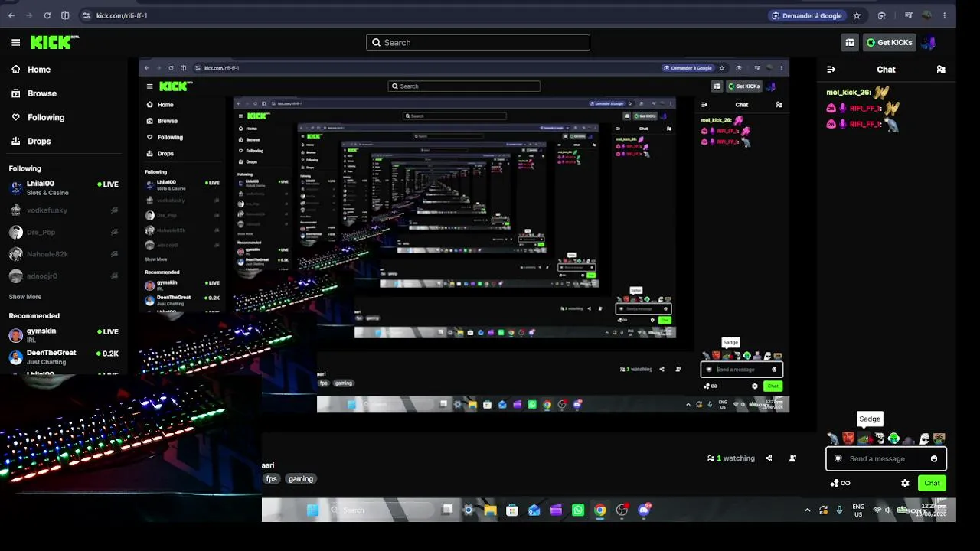Open Discord from the taskbar

pos(644,510)
